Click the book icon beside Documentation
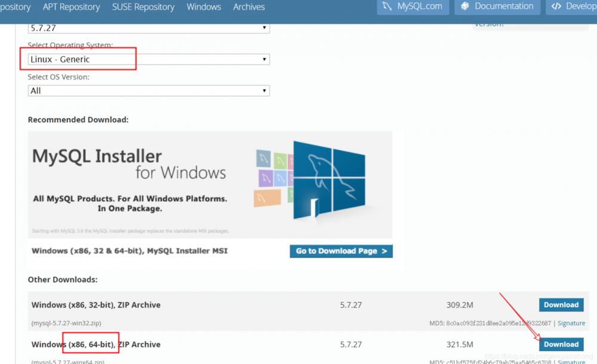The width and height of the screenshot is (597, 364). coord(465,6)
